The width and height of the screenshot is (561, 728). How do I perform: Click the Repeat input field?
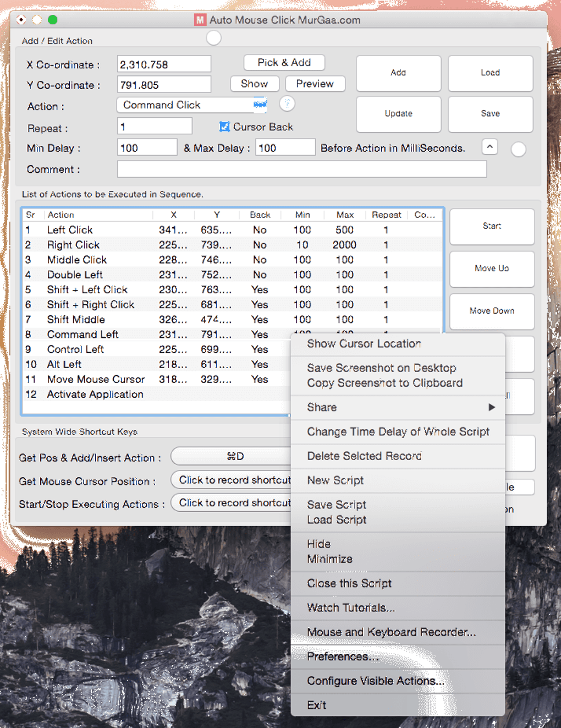pyautogui.click(x=155, y=126)
